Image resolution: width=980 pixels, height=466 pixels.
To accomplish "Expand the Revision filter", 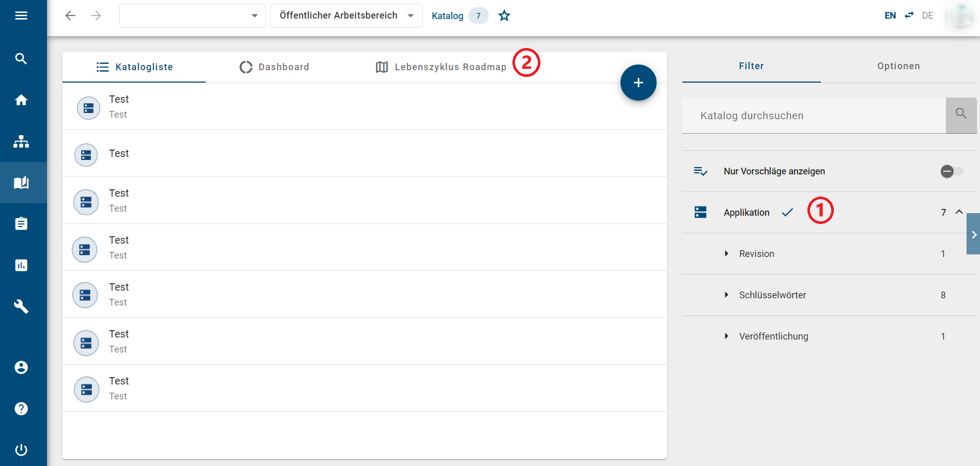I will click(726, 254).
